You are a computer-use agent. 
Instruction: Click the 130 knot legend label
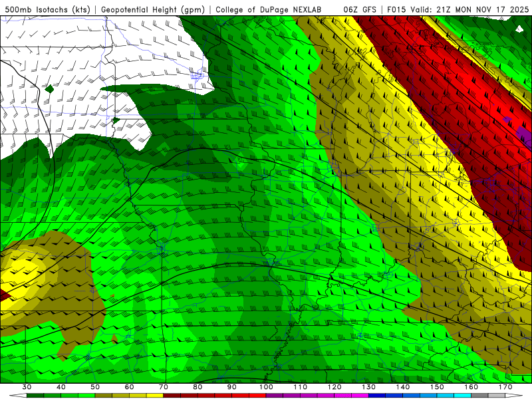[x=368, y=387]
